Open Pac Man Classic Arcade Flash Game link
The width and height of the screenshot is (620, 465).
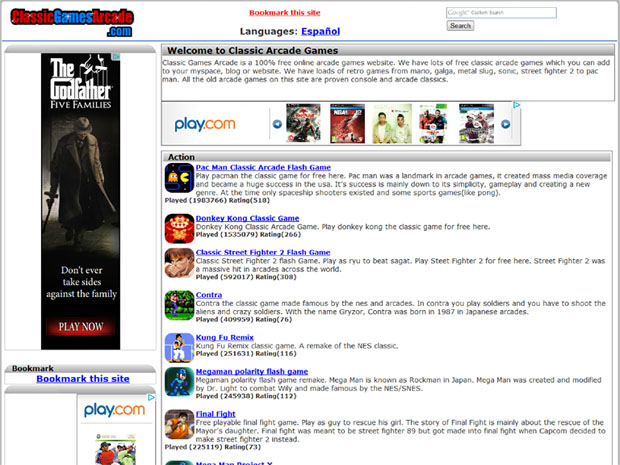click(x=263, y=167)
